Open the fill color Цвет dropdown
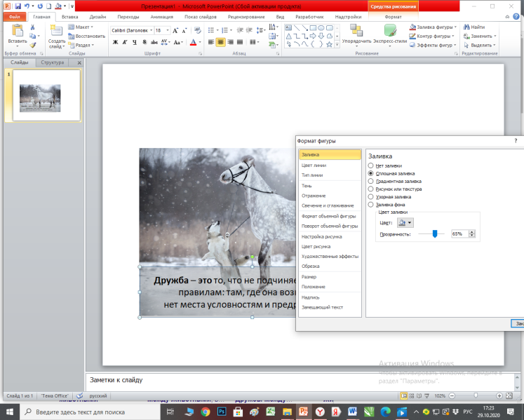 click(405, 223)
